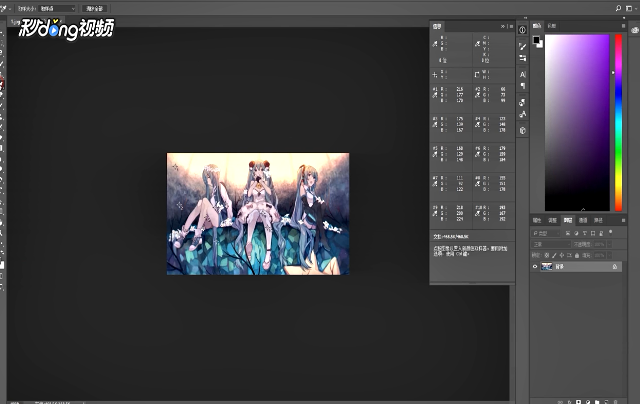The width and height of the screenshot is (640, 404).
Task: Click first readout eyedropper icon in Info panel
Action: click(x=435, y=43)
